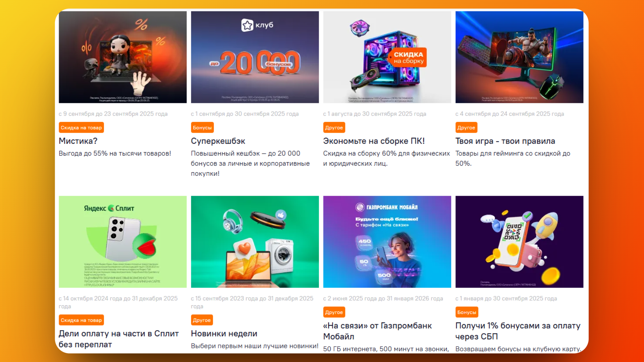Image resolution: width=644 pixels, height=362 pixels.
Task: Open Твоя игра - твои правила title
Action: (x=505, y=141)
